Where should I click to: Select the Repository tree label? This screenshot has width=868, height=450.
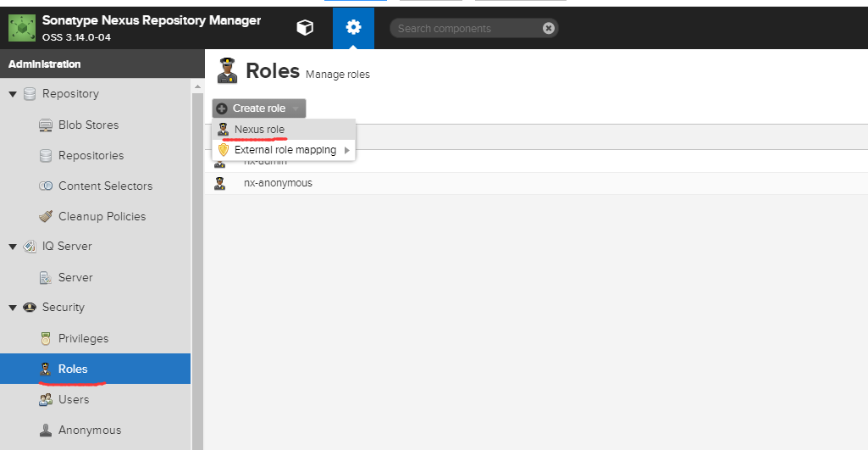coord(70,94)
